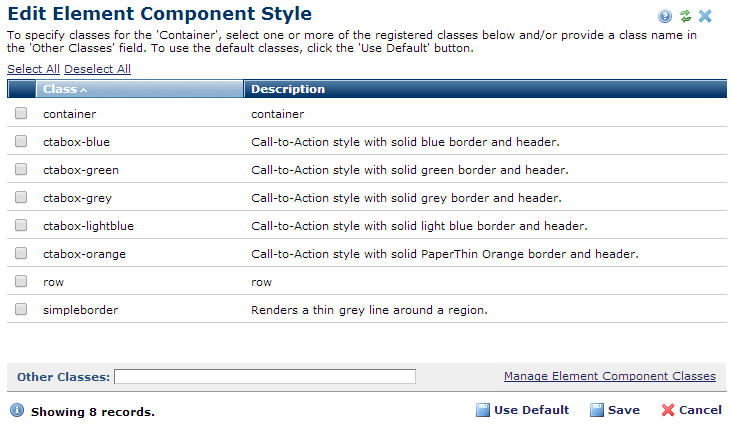Image resolution: width=730 pixels, height=424 pixels.
Task: Click the close X icon in header
Action: 706,16
